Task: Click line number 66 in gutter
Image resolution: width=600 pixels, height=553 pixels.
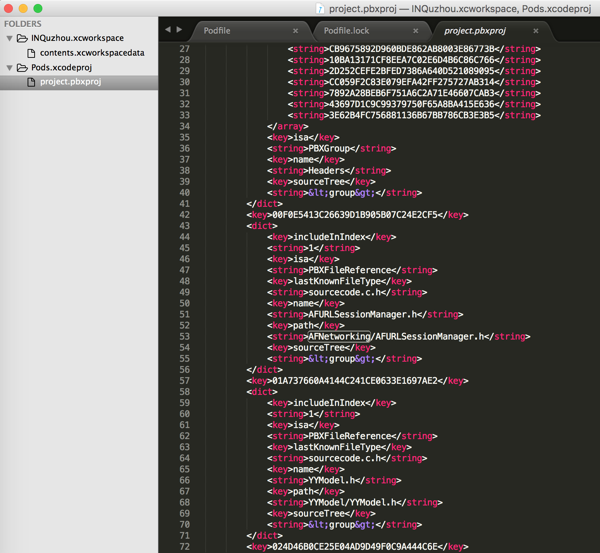Action: [184, 480]
